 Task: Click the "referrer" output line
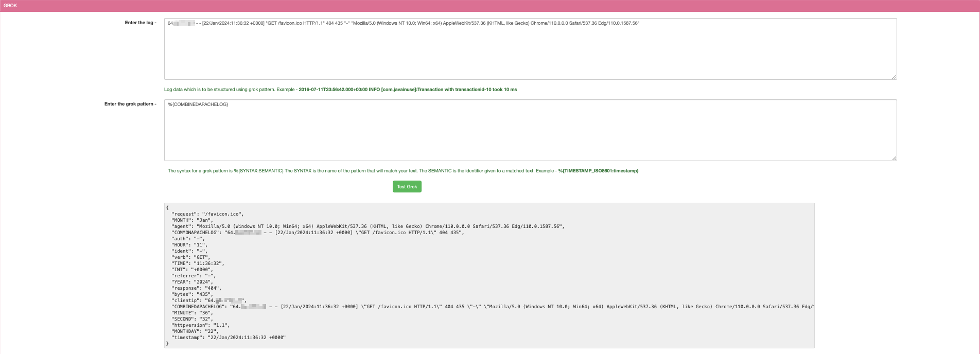tap(194, 276)
